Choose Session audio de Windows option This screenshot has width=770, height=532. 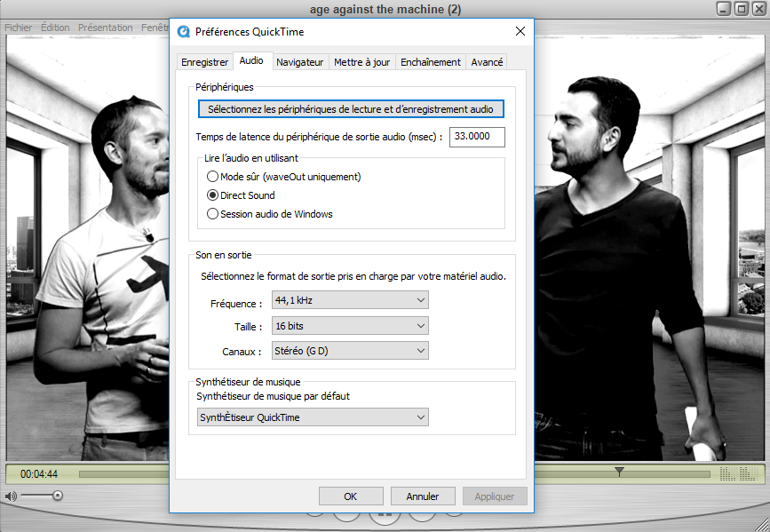212,214
